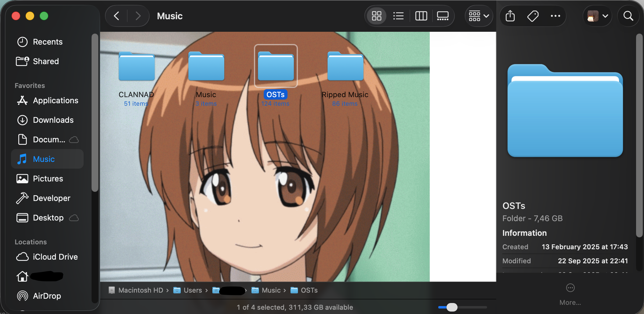Click the preview pane scrollbar
This screenshot has width=644, height=314.
[x=639, y=135]
